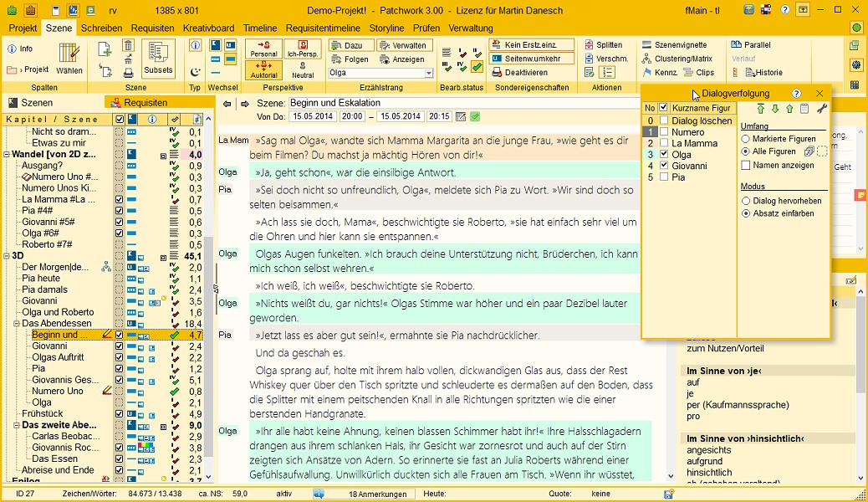Open the Olga Erzählstrang dropdown

pyautogui.click(x=429, y=73)
